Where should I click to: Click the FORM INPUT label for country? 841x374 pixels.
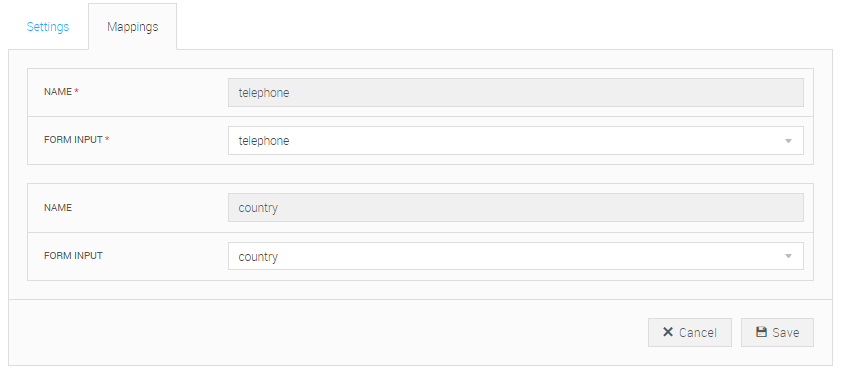tap(73, 255)
